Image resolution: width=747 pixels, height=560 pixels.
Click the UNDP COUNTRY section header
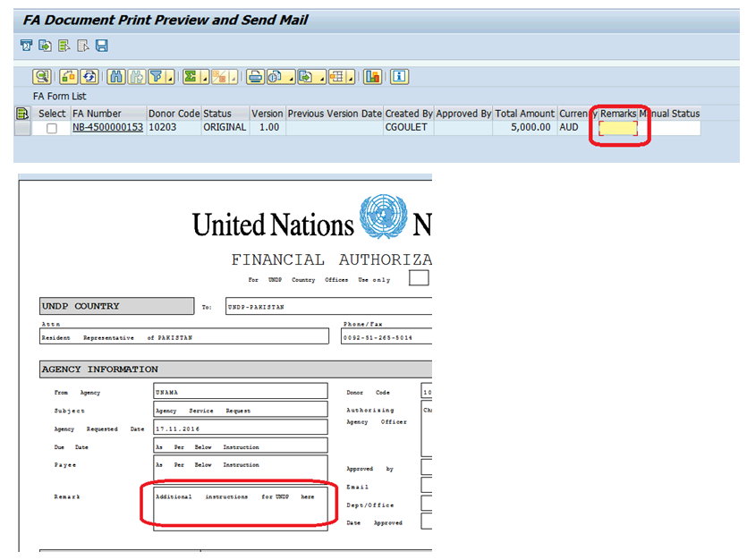tap(116, 306)
